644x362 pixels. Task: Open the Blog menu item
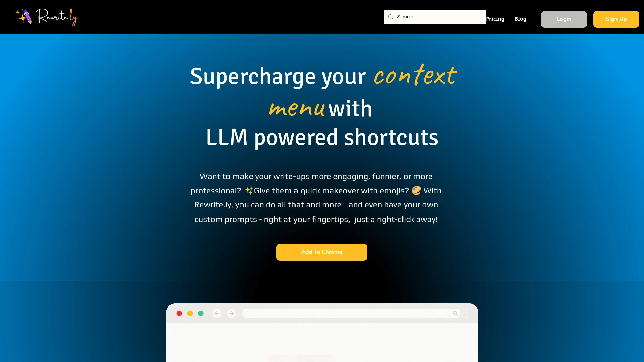coord(520,19)
